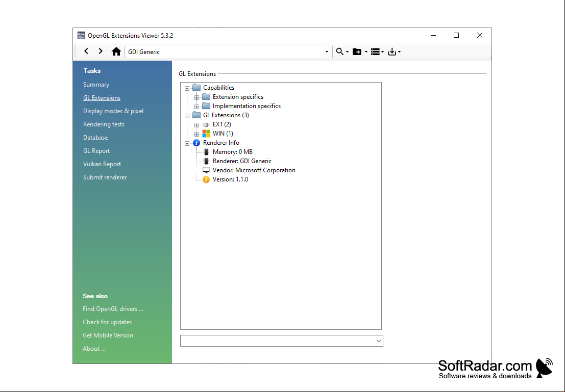Select the WIN (1) label
The width and height of the screenshot is (565, 392).
pos(223,133)
